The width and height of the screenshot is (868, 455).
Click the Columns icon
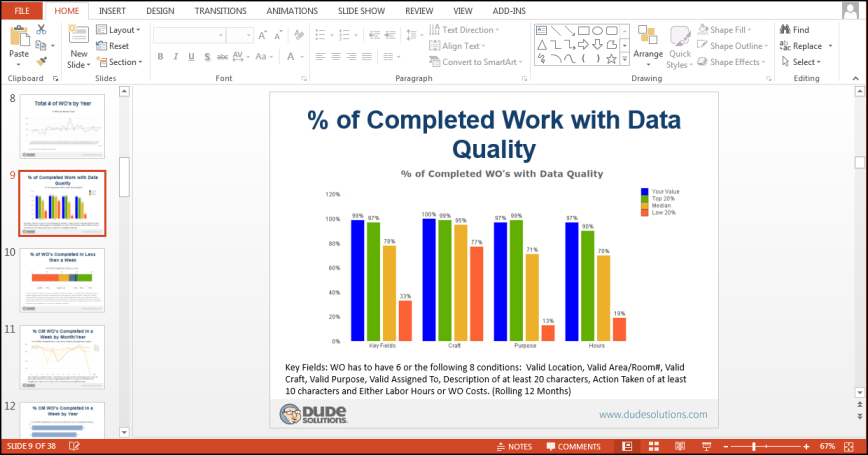click(x=390, y=56)
